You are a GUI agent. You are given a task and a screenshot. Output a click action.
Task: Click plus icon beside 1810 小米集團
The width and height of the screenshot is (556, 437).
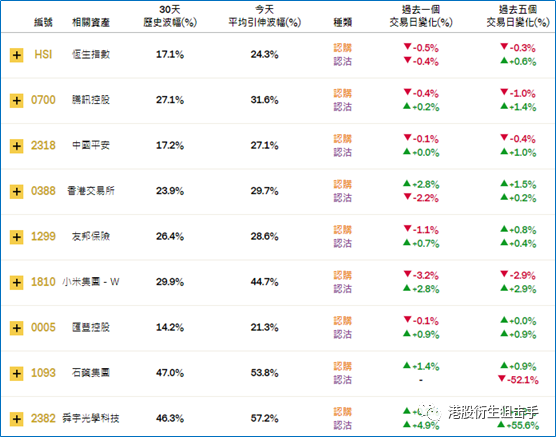(16, 282)
